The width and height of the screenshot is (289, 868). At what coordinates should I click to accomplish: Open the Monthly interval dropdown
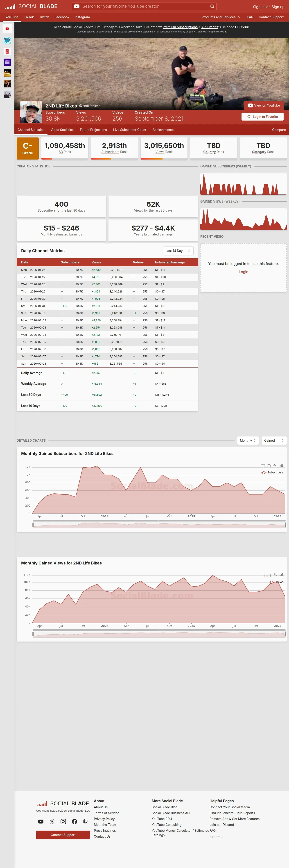[x=248, y=440]
